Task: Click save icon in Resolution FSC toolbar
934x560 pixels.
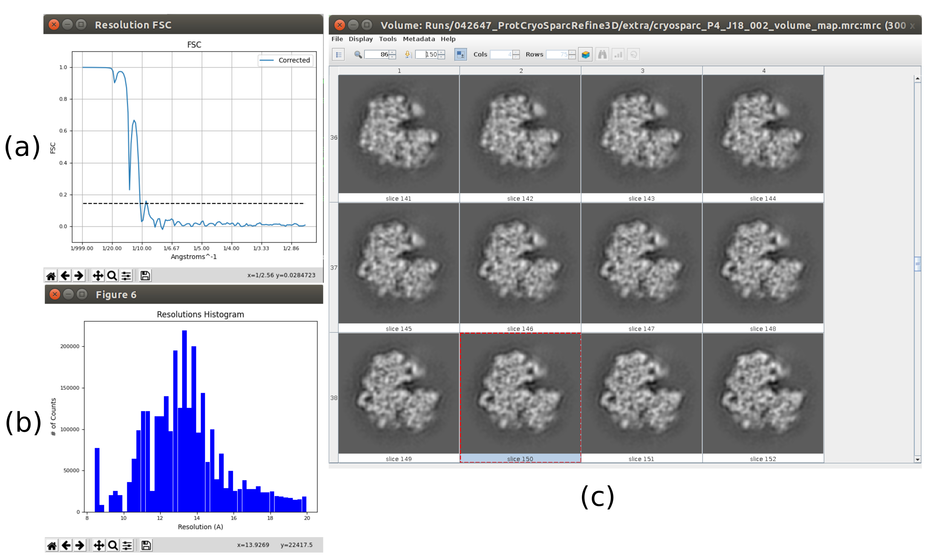Action: point(145,276)
